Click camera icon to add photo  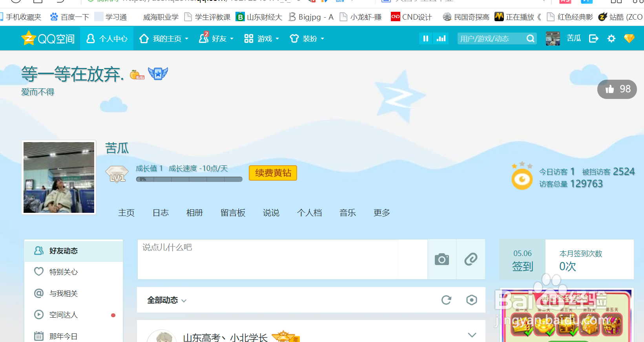[x=442, y=259]
